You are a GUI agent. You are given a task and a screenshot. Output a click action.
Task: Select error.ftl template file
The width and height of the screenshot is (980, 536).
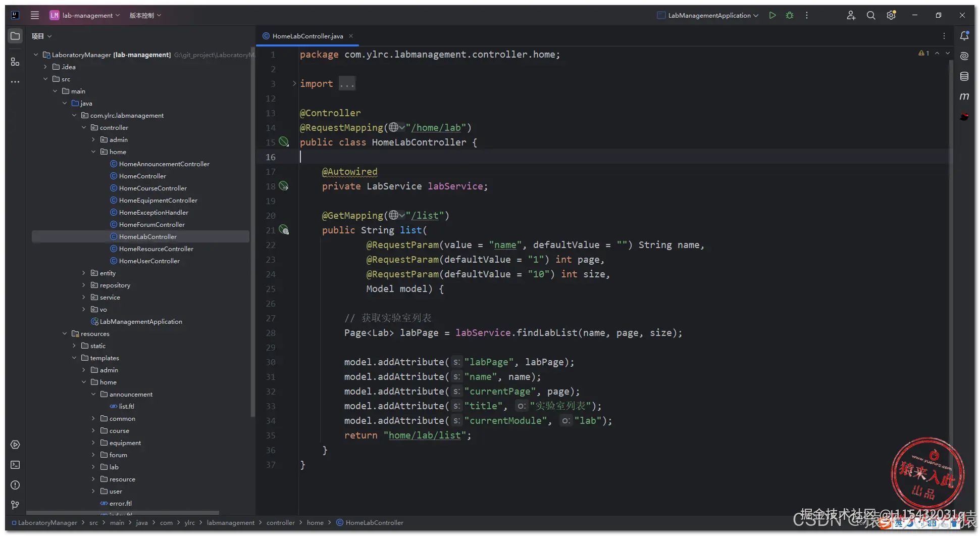click(x=120, y=503)
